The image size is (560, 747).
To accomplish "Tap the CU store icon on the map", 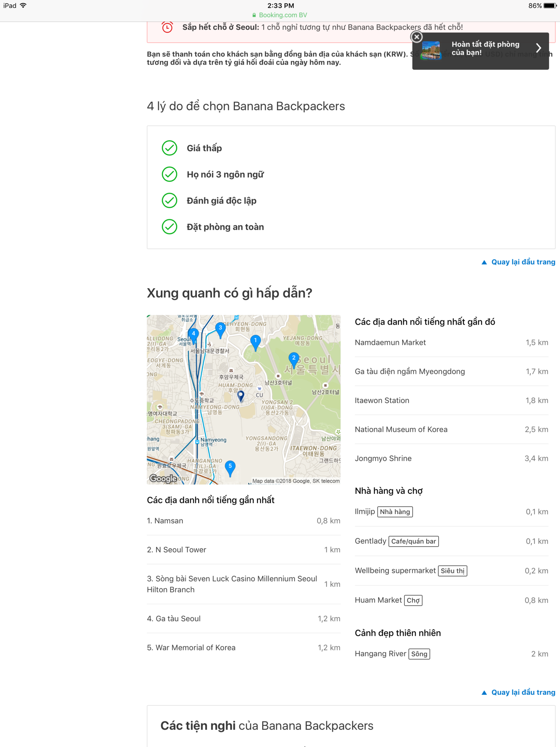I will (260, 389).
